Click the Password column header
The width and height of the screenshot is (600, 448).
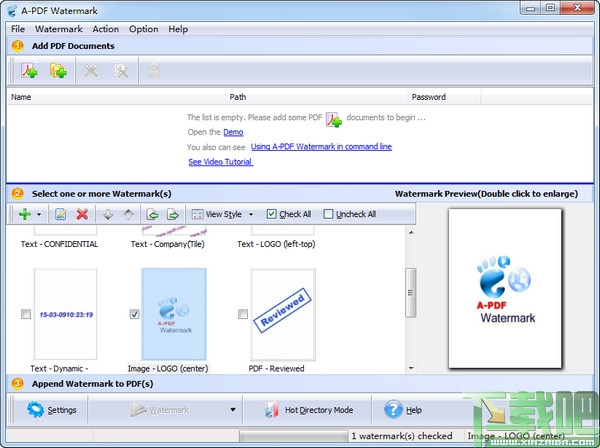pos(444,97)
